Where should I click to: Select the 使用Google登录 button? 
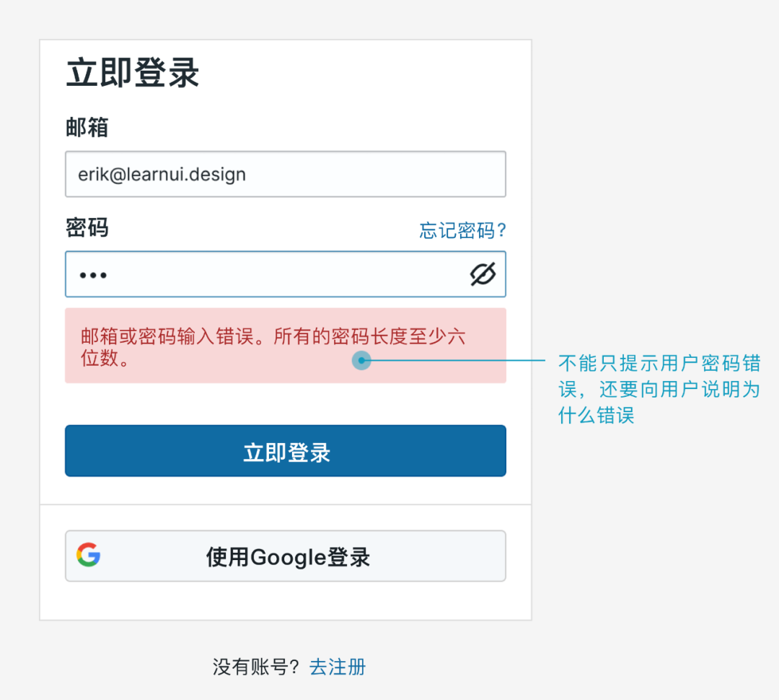pyautogui.click(x=286, y=556)
